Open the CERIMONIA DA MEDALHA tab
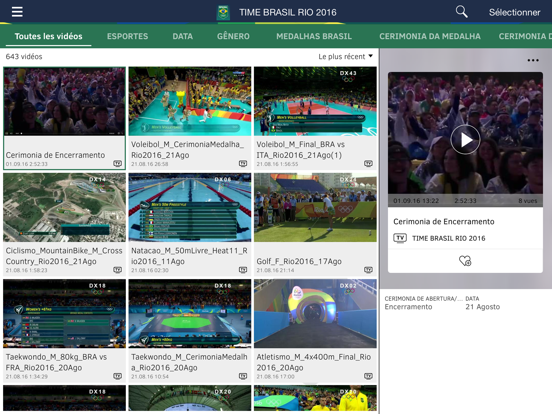Viewport: 552px width, 414px height. [x=430, y=36]
